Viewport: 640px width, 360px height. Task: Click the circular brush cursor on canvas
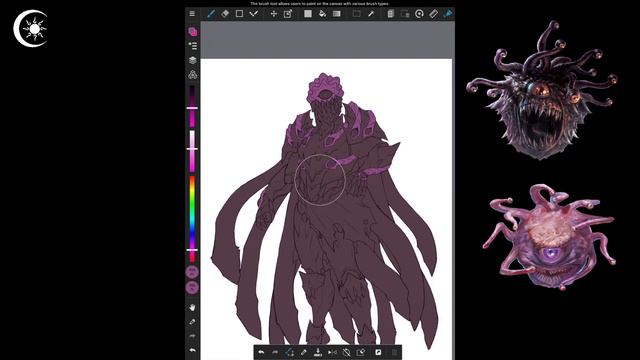pyautogui.click(x=320, y=180)
